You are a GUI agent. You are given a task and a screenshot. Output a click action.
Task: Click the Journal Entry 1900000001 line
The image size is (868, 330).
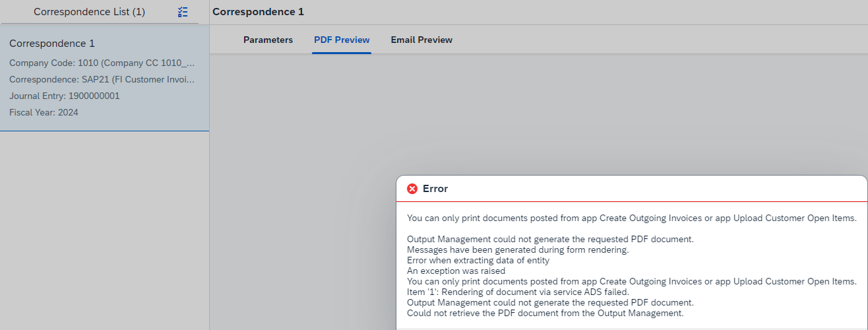[65, 96]
